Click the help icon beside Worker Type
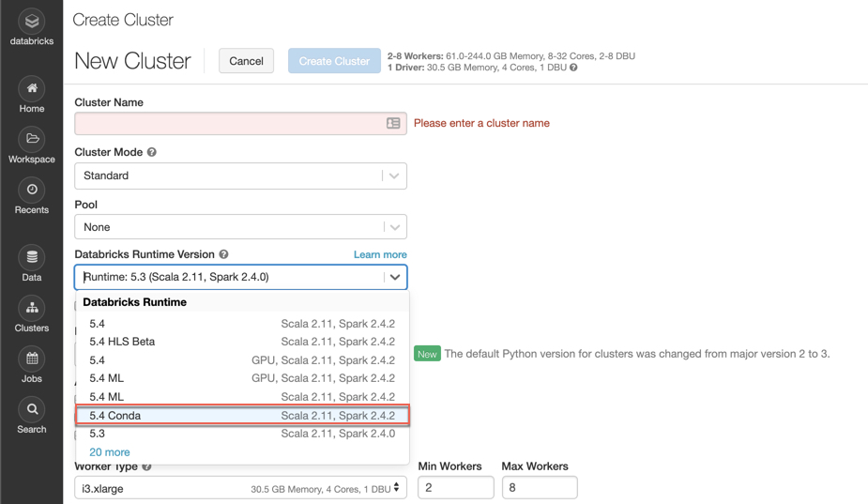The height and width of the screenshot is (504, 868). point(146,466)
